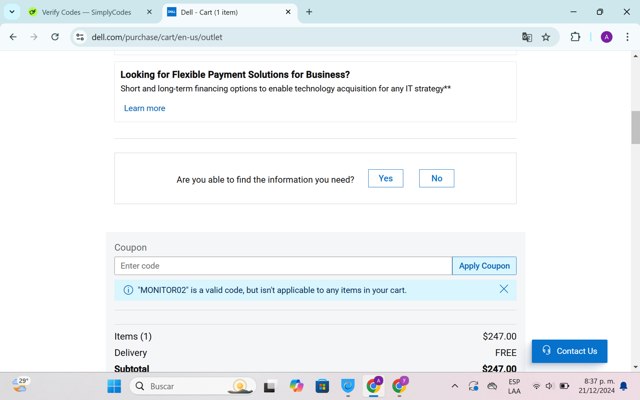Open Microsoft Store from the taskbar

322,386
